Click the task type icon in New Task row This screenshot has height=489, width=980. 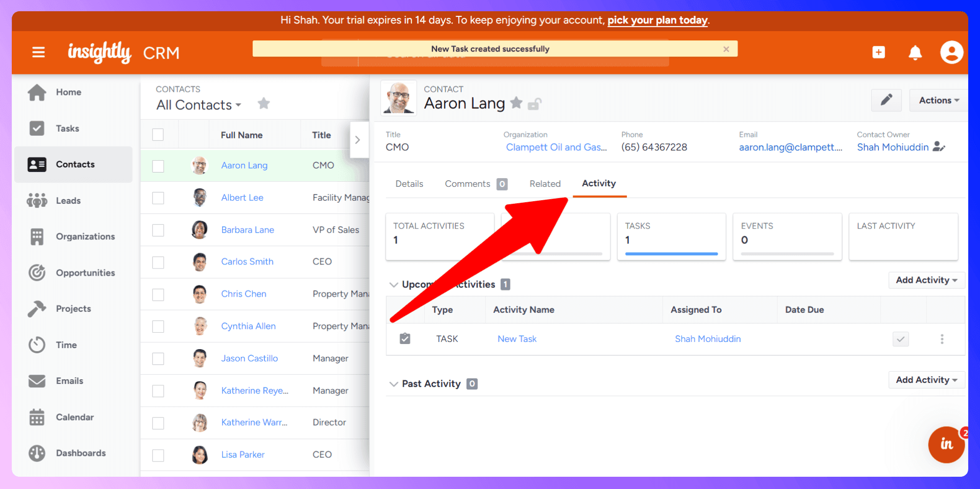click(x=405, y=338)
